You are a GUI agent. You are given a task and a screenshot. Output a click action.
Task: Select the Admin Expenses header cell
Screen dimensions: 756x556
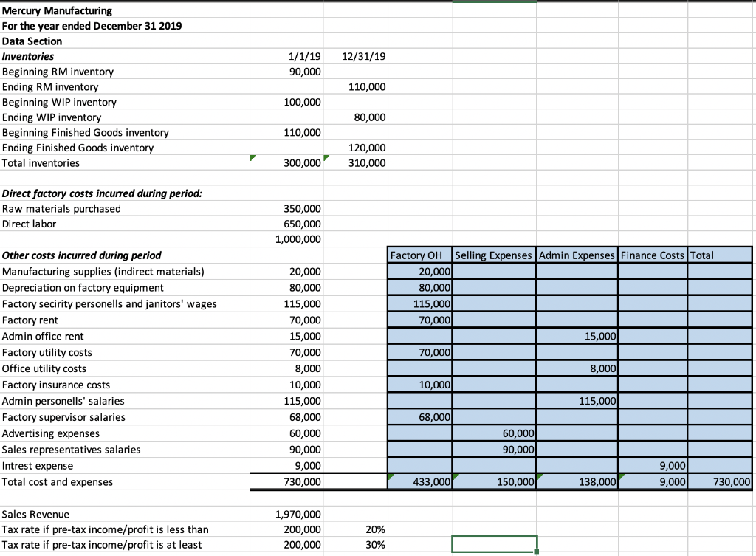click(577, 254)
